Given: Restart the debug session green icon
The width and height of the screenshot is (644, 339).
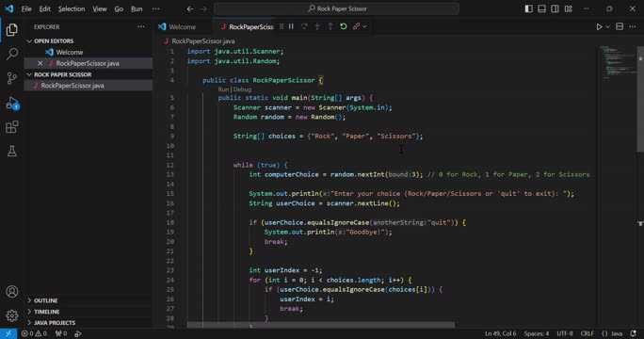Looking at the screenshot, I should 344,26.
